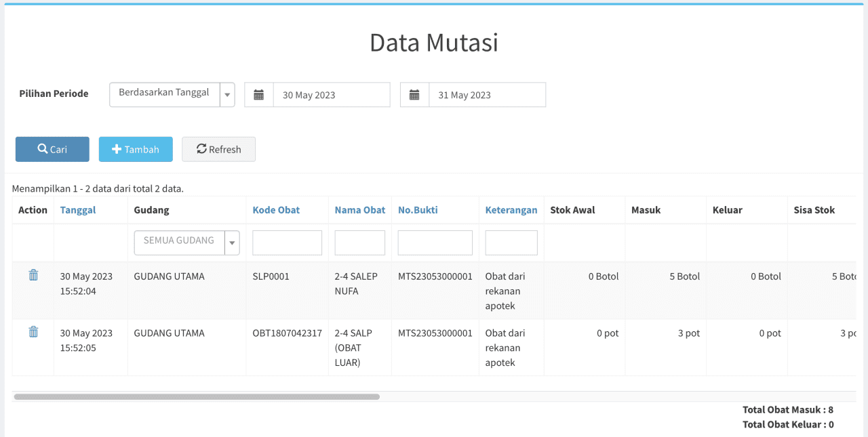Sort by the Nama Obat header

point(359,210)
